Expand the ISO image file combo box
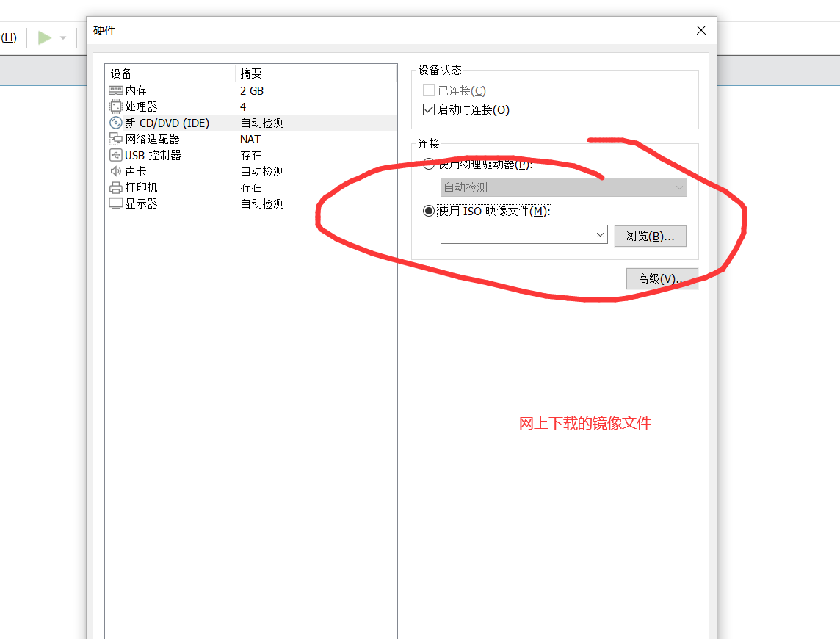 [x=599, y=234]
